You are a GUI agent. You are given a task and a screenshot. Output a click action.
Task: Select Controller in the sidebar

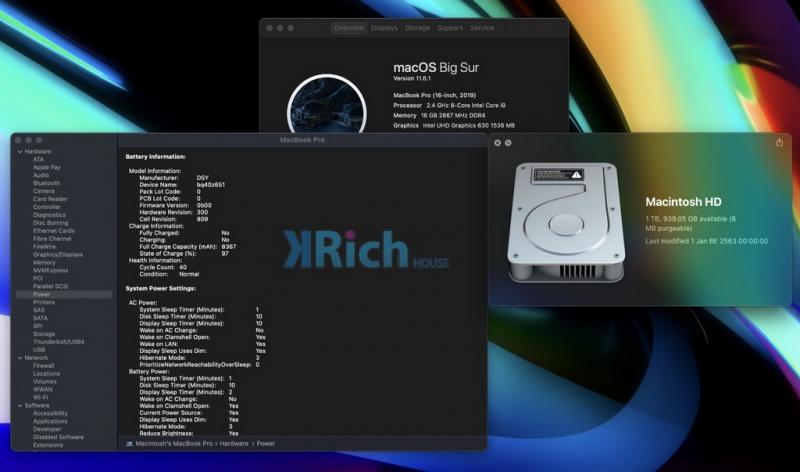(46, 207)
